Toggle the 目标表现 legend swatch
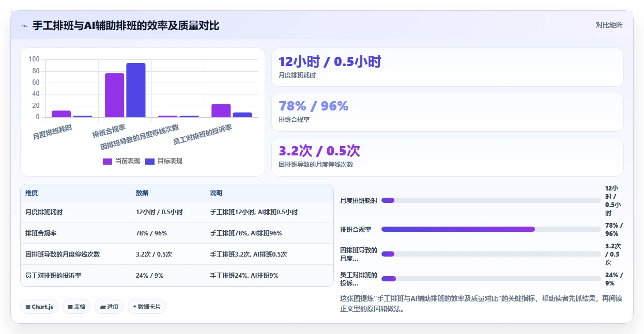This screenshot has width=644, height=334. tap(150, 161)
